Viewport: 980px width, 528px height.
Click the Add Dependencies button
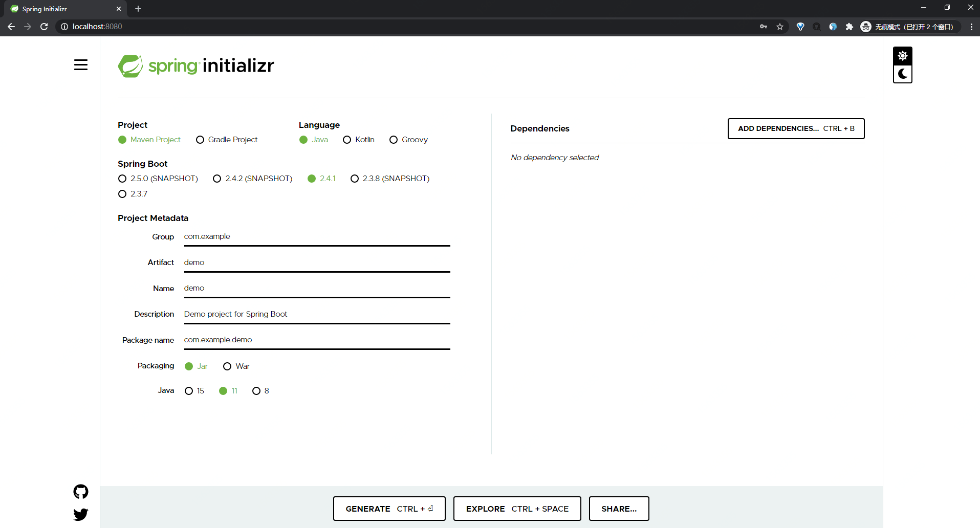[x=796, y=128]
